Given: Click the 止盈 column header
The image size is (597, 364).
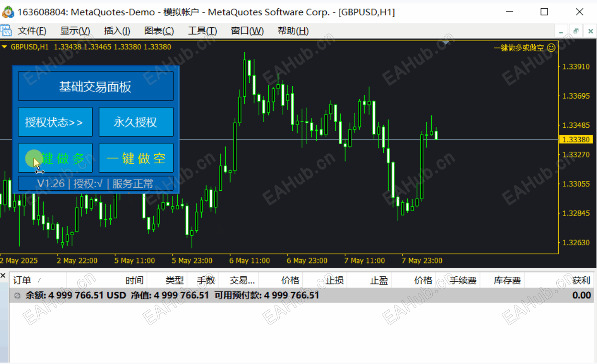Looking at the screenshot, I should [x=379, y=280].
